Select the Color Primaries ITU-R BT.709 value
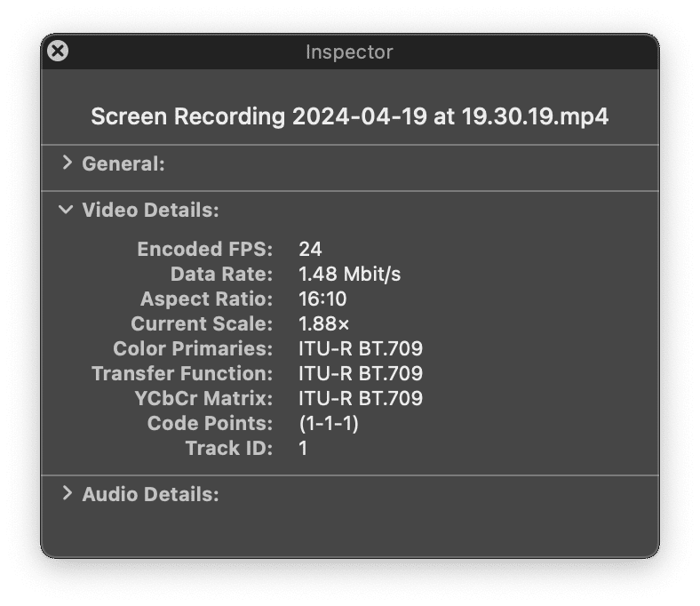Screen dimensions: 700x606 coord(361,349)
